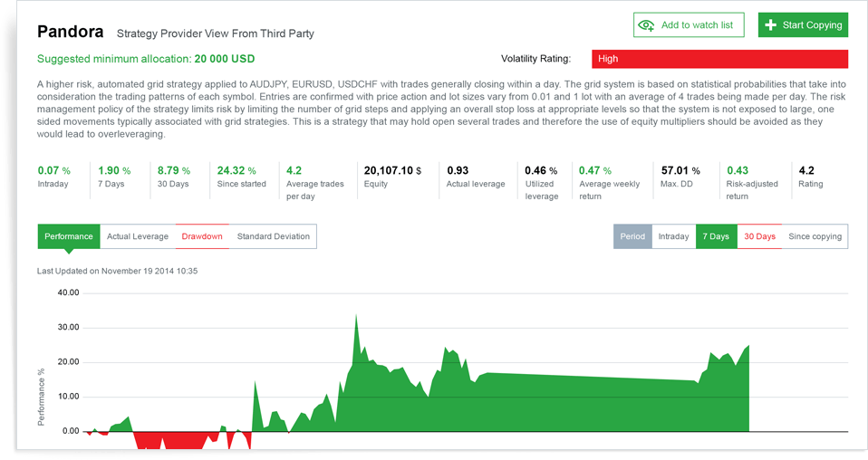Click the Performance % axis title

(x=41, y=397)
